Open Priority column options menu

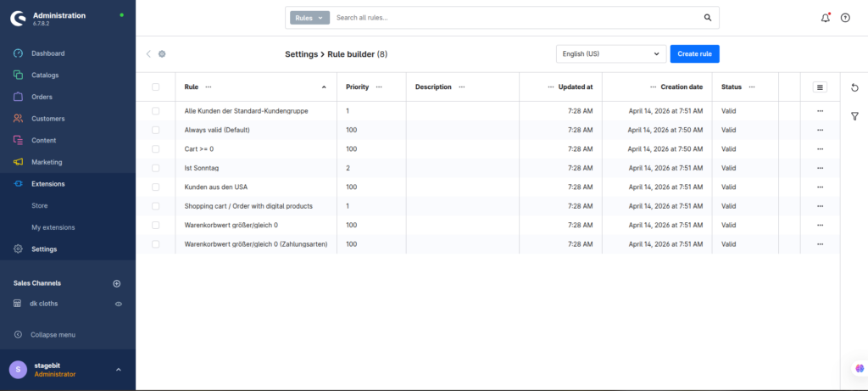[379, 87]
